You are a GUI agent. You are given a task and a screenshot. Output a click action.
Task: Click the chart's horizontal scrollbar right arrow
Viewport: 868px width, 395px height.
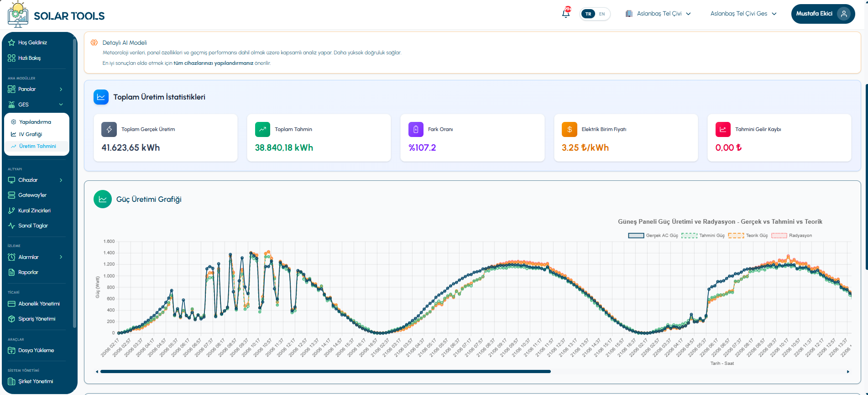pos(848,372)
